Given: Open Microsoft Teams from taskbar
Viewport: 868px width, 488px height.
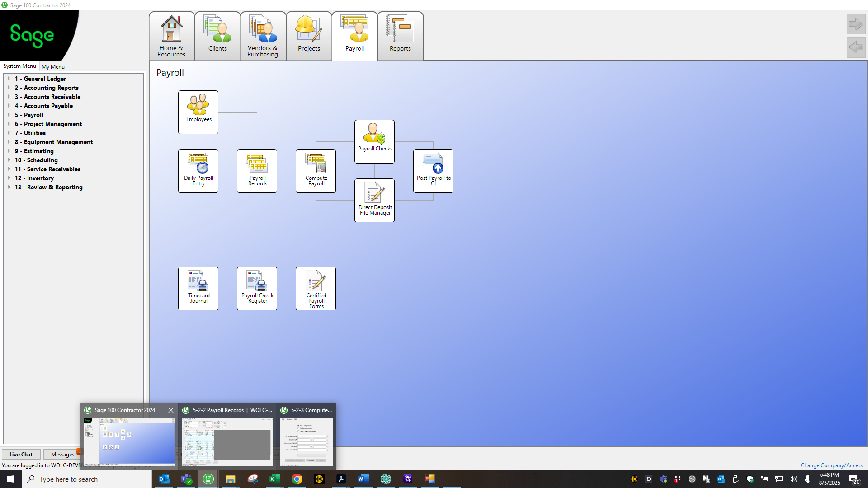Looking at the screenshot, I should coord(186,479).
